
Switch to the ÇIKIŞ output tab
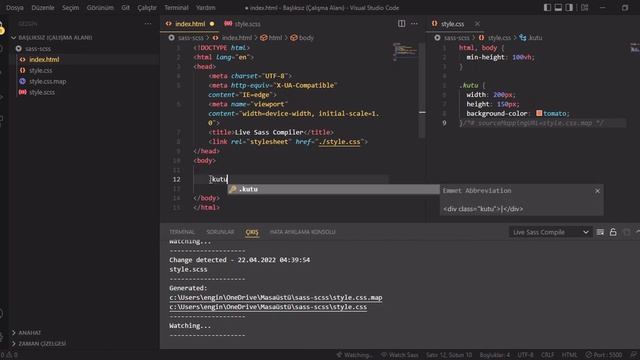(252, 232)
